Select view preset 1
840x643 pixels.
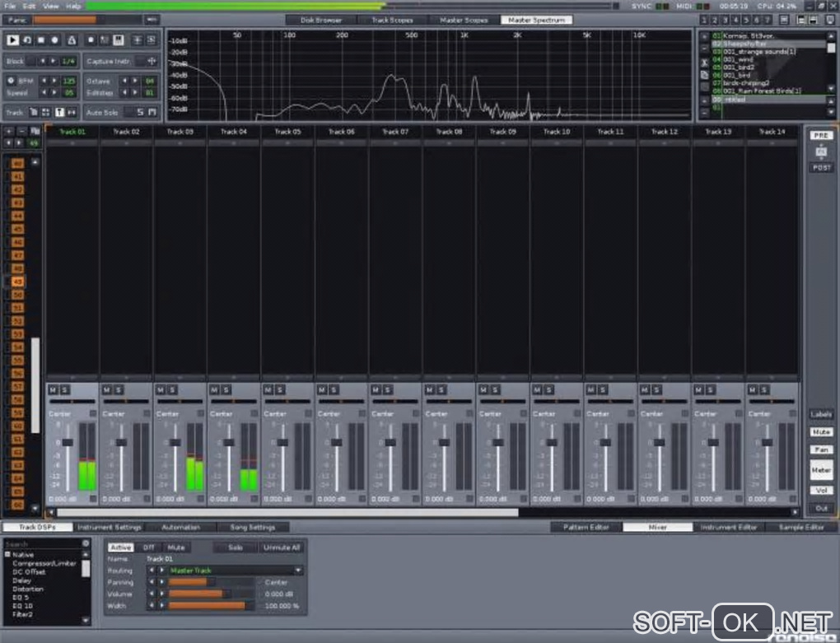pos(704,20)
